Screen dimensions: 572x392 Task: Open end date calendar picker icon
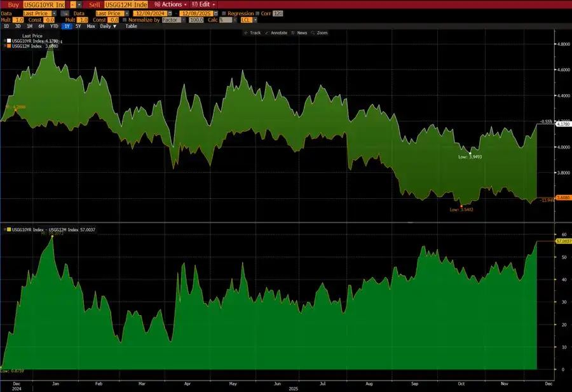216,13
